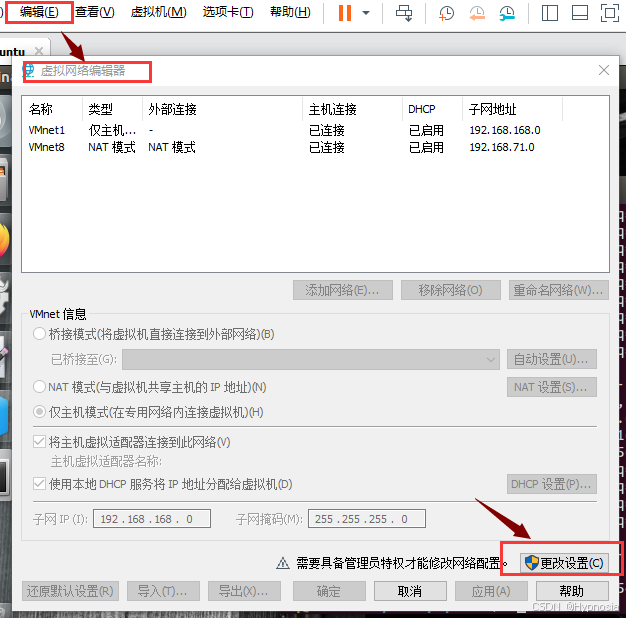Click the orange pause/suspend VM icon
Image resolution: width=626 pixels, height=618 pixels.
(345, 13)
